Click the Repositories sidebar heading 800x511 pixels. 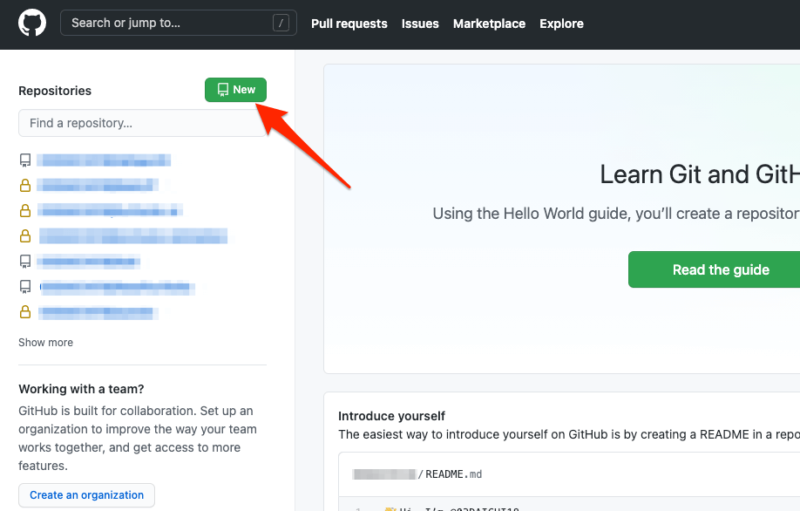55,91
